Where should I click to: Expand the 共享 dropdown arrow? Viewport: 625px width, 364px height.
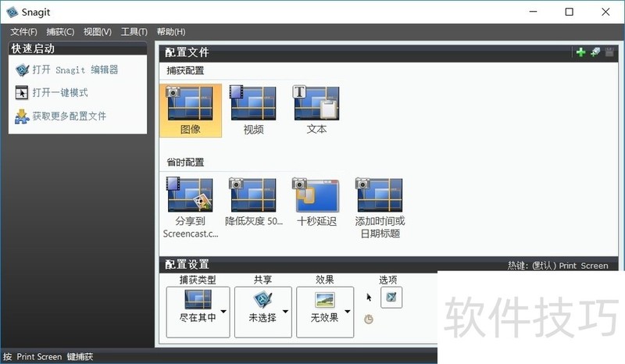point(286,312)
